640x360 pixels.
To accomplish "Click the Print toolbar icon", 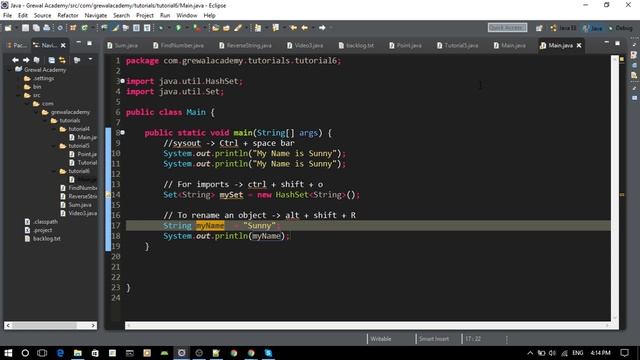I will point(47,28).
